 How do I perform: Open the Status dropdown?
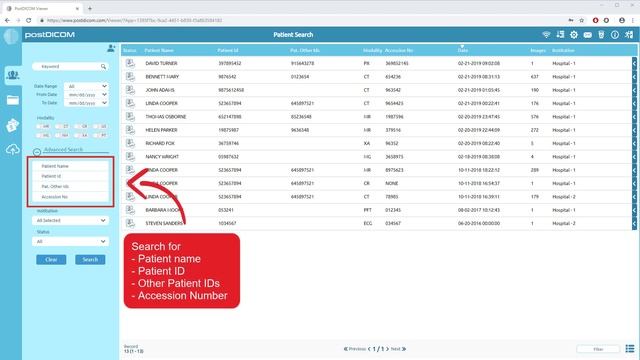pos(70,242)
